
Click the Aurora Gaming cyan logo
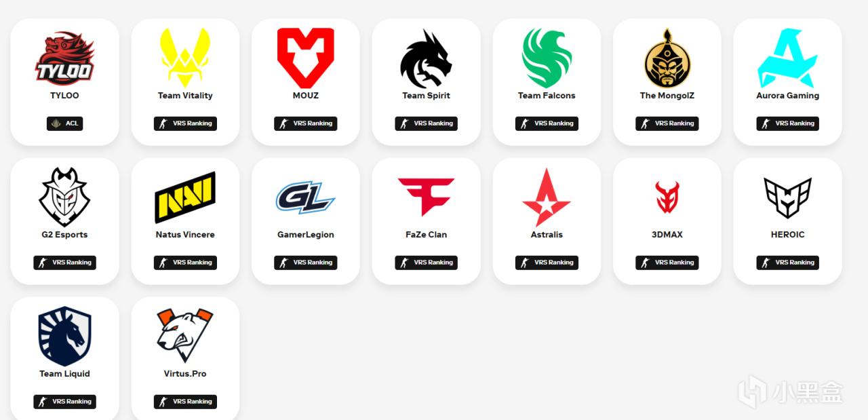click(x=787, y=58)
